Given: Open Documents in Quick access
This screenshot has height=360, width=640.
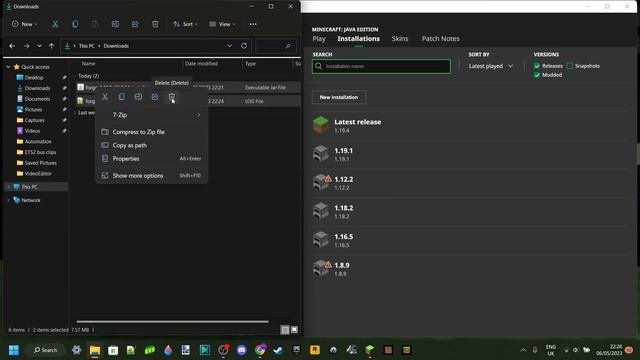Looking at the screenshot, I should click(37, 99).
